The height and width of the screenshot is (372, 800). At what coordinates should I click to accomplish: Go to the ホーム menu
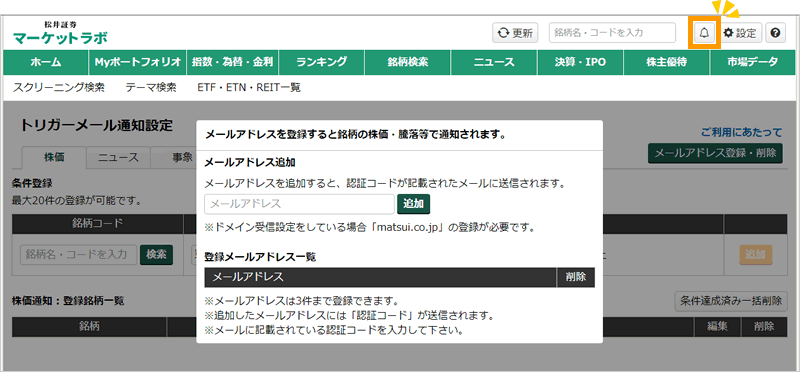(45, 62)
